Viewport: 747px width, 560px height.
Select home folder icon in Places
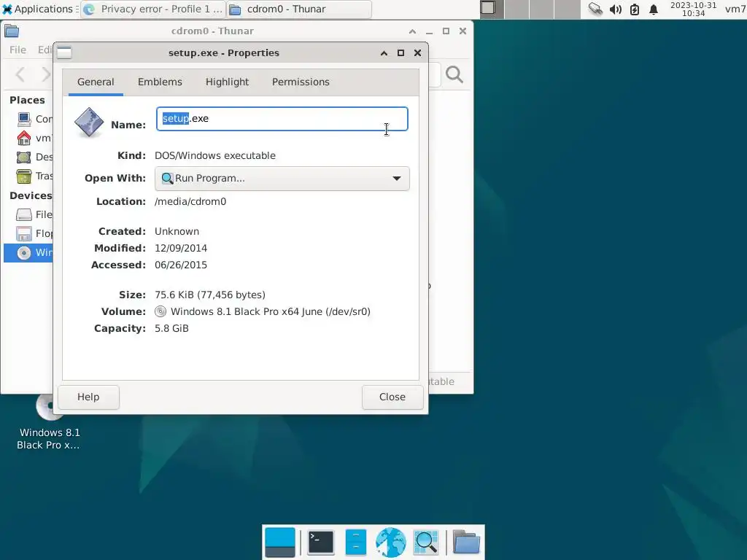coord(24,138)
